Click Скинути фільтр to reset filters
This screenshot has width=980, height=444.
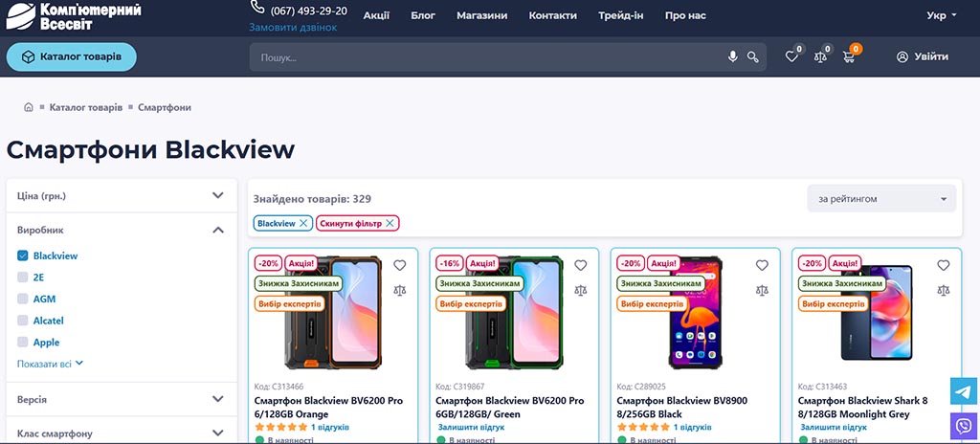(x=357, y=223)
